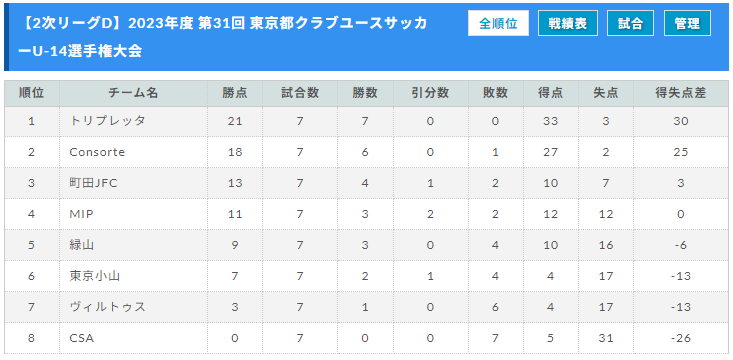This screenshot has height=360, width=733.
Task: Select the 緑山 team row name
Action: coord(81,245)
